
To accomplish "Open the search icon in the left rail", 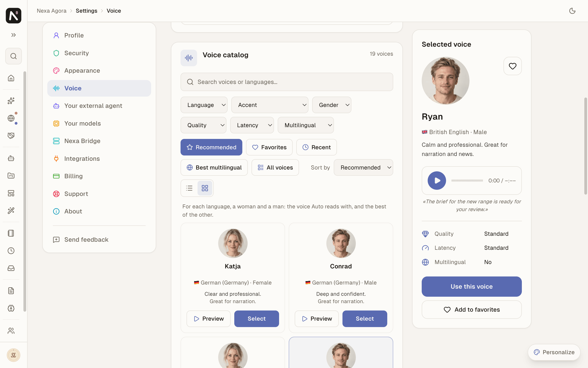I will click(x=13, y=56).
